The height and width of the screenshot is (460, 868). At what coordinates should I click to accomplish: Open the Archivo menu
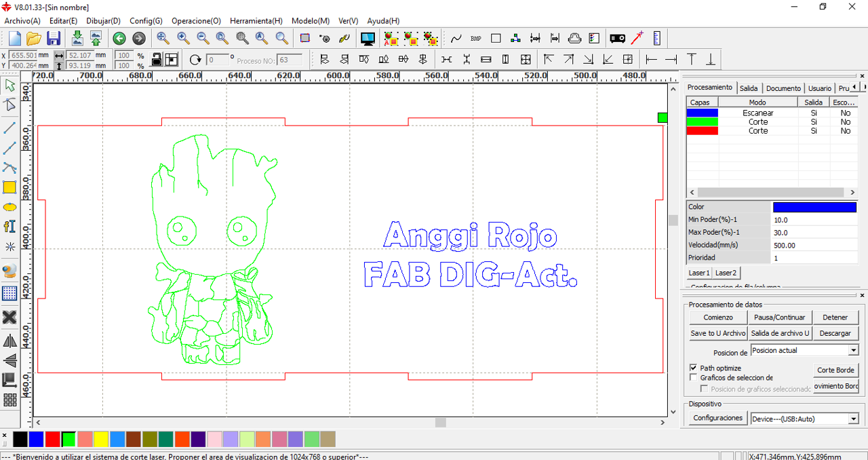click(22, 21)
